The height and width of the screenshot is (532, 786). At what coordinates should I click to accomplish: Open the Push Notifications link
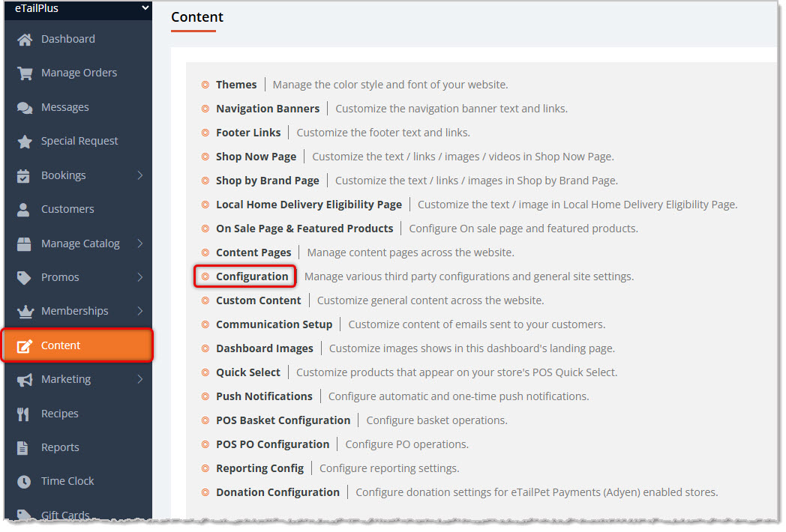[264, 396]
